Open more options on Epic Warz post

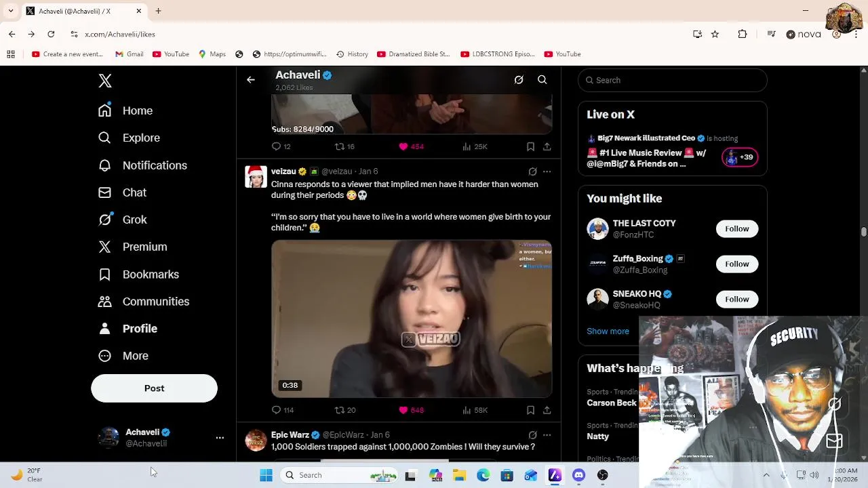point(547,435)
